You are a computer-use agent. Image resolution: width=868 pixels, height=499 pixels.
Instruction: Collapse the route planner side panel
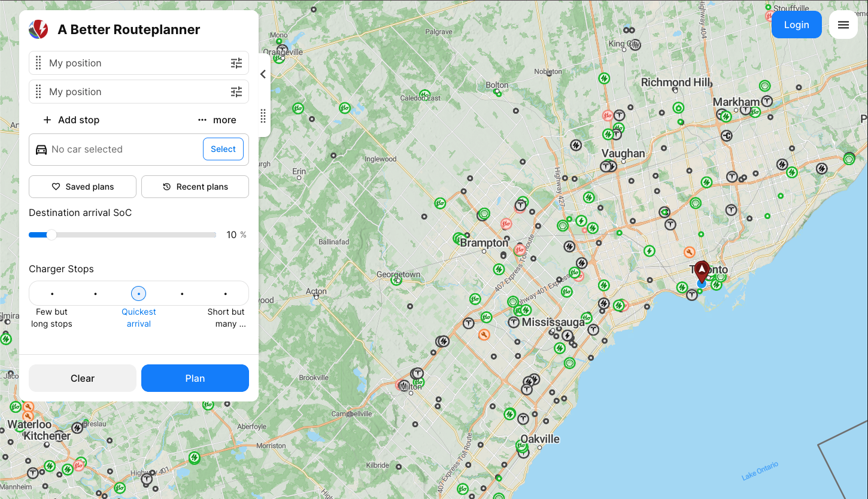tap(263, 74)
